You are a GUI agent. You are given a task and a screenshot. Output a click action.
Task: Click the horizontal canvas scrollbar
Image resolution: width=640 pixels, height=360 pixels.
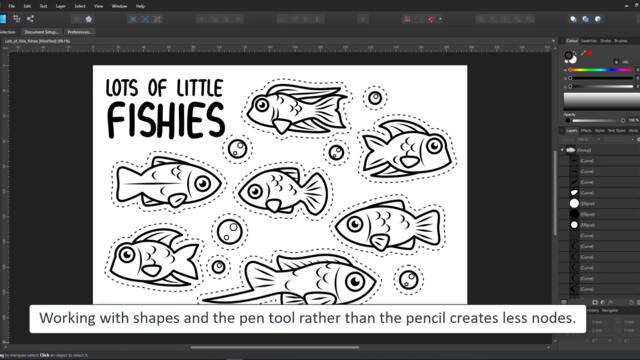point(275,348)
